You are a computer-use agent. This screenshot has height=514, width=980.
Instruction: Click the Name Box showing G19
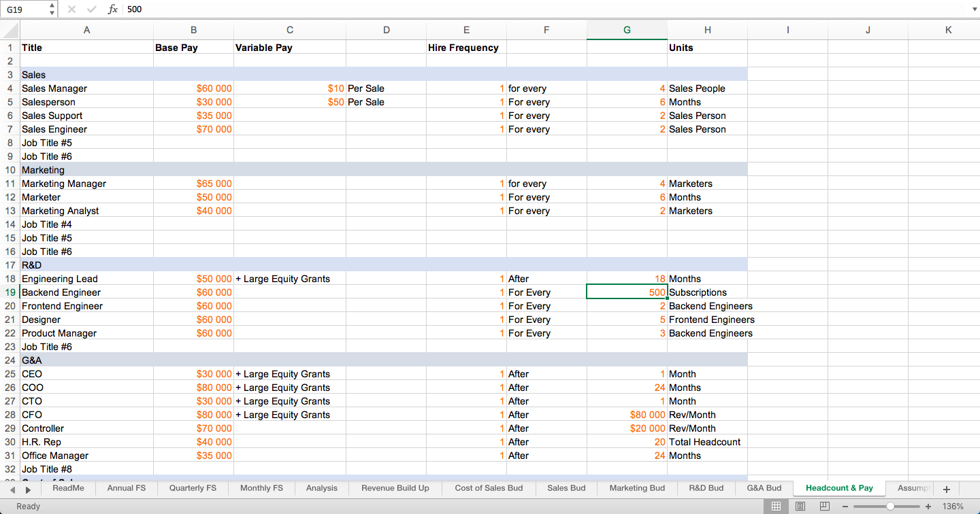(x=24, y=10)
